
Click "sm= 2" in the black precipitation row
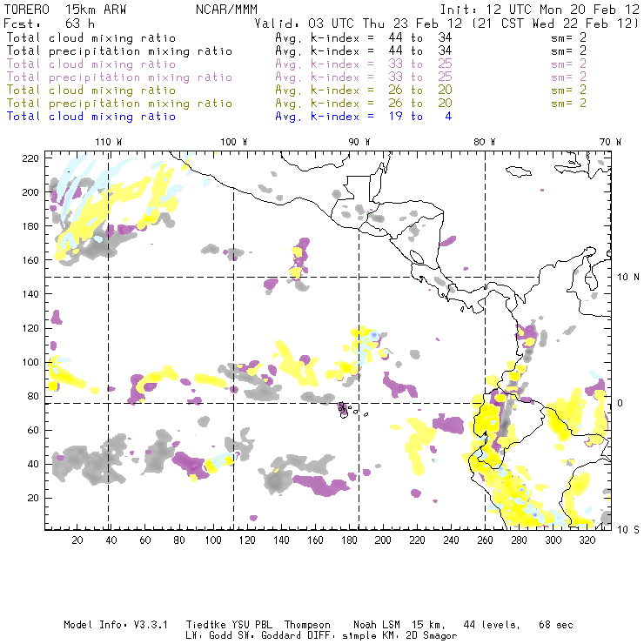(x=568, y=51)
